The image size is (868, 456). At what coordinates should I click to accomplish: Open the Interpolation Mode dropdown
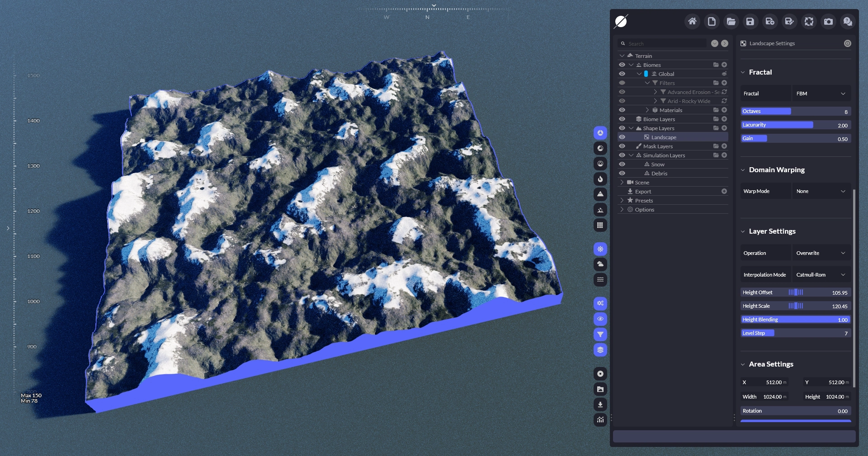click(821, 275)
